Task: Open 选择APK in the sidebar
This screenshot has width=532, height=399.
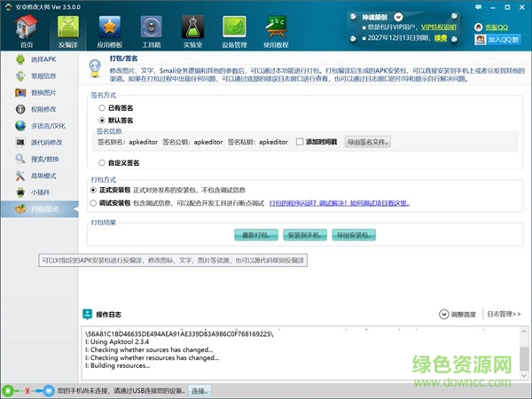Action: pyautogui.click(x=42, y=59)
